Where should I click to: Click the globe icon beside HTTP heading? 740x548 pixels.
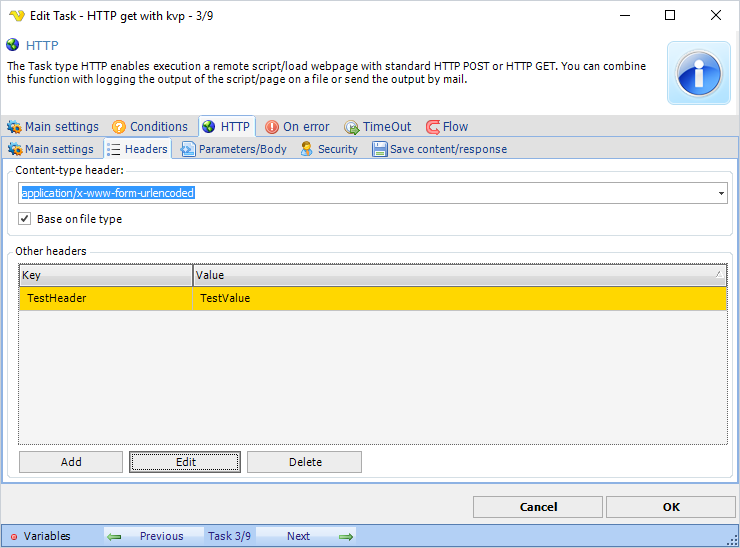click(x=13, y=45)
